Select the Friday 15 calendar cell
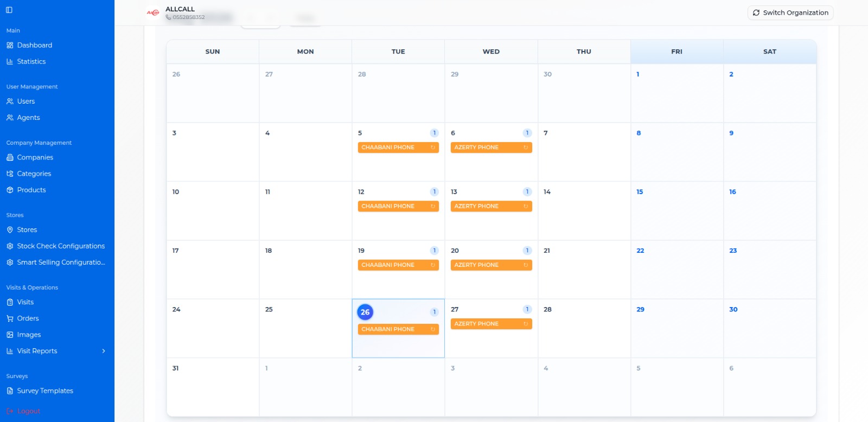 (x=677, y=210)
